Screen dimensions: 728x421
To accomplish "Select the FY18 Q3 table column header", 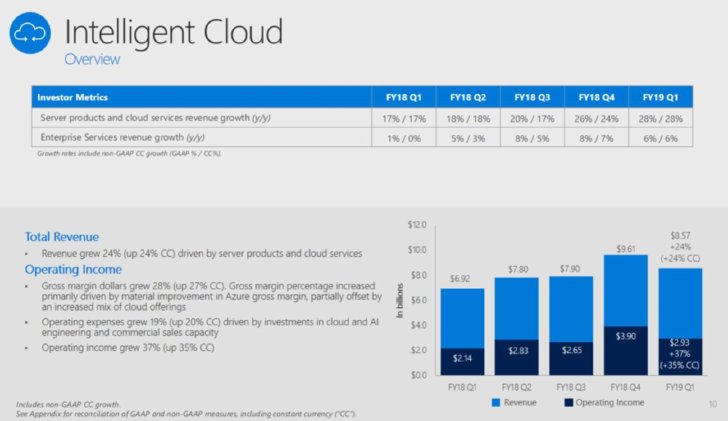I will (532, 97).
